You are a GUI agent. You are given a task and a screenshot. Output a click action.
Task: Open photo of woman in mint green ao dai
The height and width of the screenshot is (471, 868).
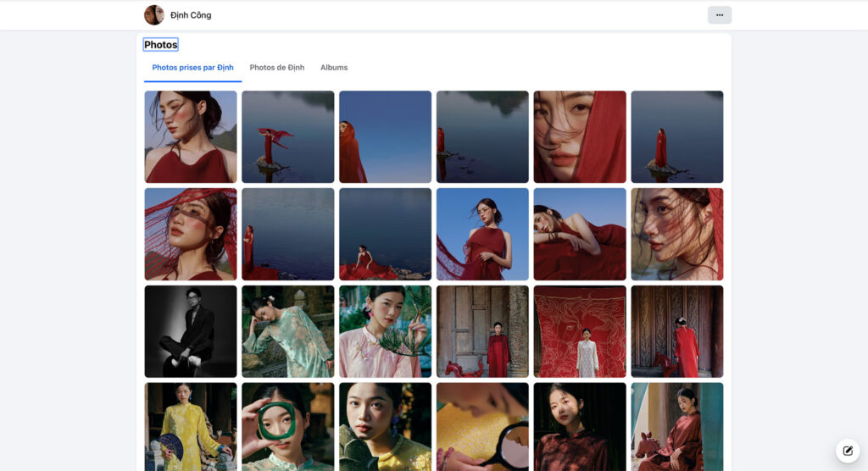pyautogui.click(x=288, y=331)
